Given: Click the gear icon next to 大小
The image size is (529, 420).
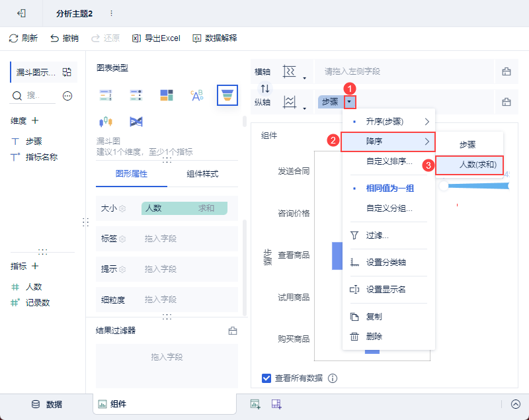Looking at the screenshot, I should tap(122, 208).
